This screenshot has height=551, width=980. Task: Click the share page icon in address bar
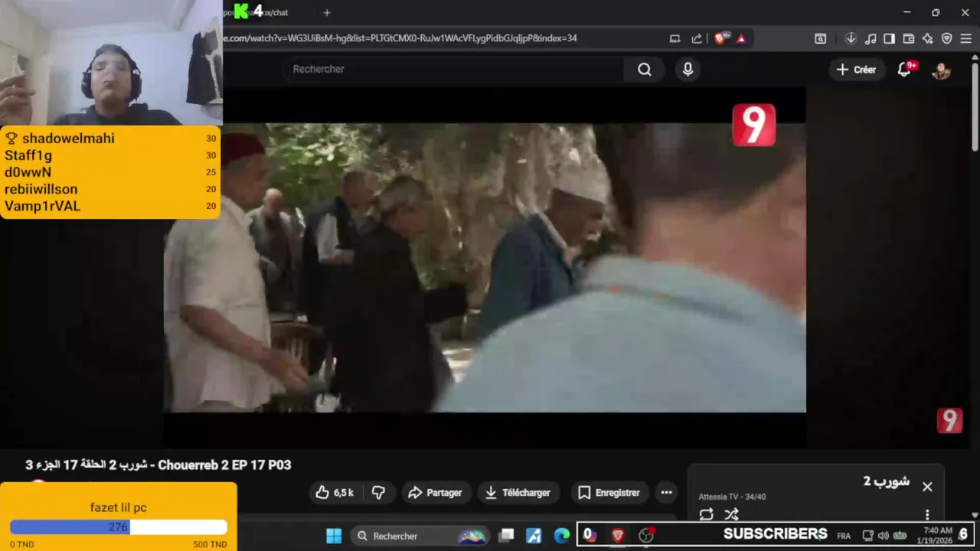[x=697, y=38]
